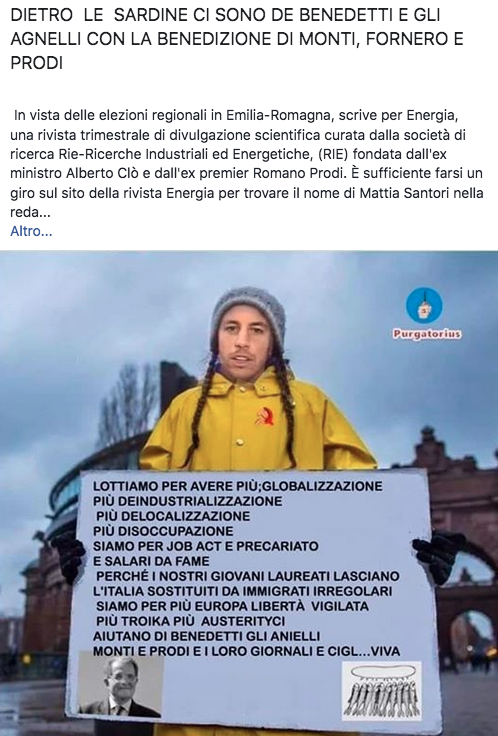Click the paragraph beginning In vista delle elezioni
The image size is (498, 736).
[247, 163]
